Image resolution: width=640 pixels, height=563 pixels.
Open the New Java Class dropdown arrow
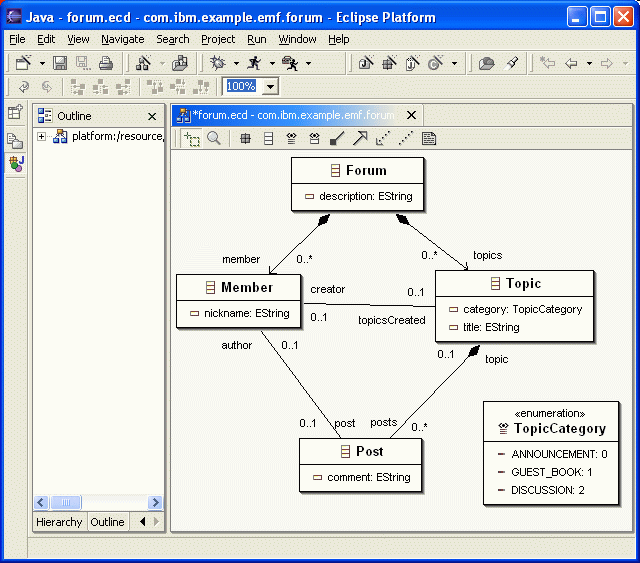pyautogui.click(x=454, y=63)
